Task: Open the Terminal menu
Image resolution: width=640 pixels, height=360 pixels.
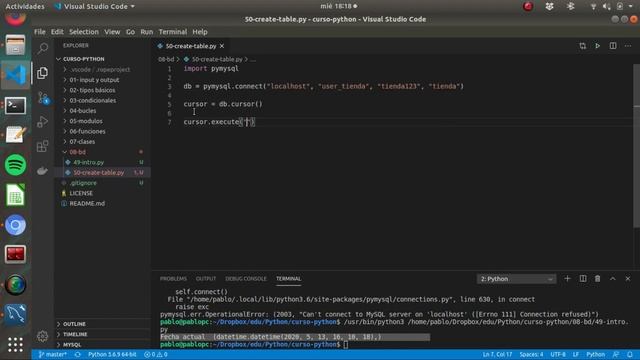Action: pos(173,32)
